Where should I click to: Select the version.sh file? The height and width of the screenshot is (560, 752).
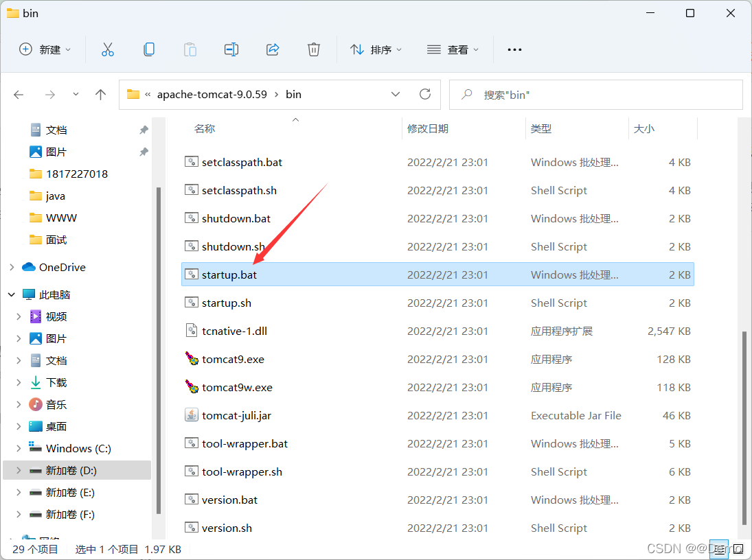tap(437, 527)
